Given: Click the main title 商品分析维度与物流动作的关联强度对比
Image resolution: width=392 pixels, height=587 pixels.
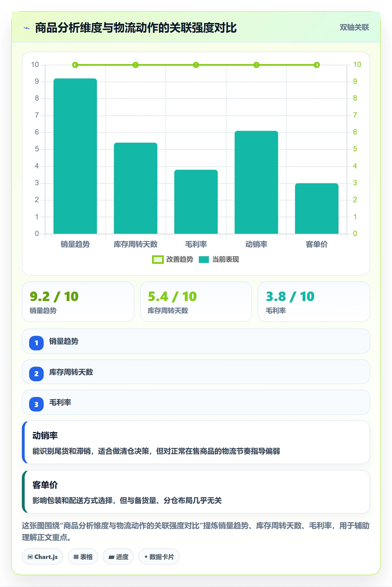Looking at the screenshot, I should (136, 28).
